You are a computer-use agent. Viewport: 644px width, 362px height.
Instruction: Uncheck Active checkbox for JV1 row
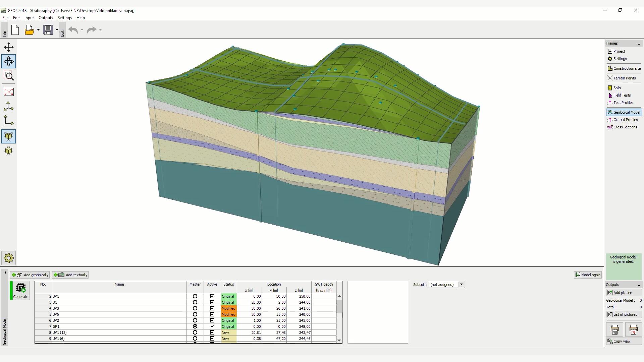tap(212, 296)
